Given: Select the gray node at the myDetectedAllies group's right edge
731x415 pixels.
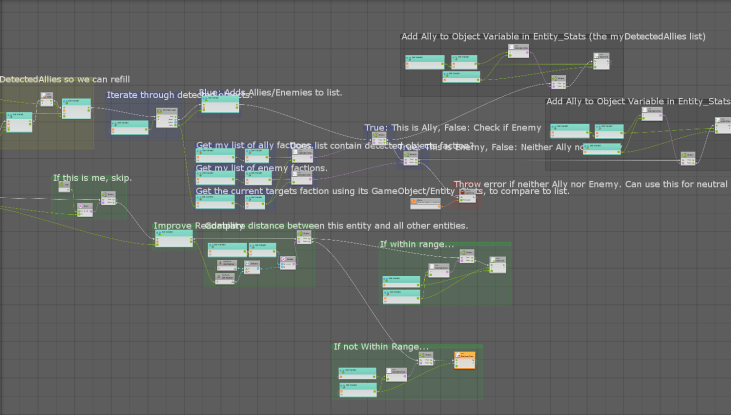Looking at the screenshot, I should (x=601, y=61).
